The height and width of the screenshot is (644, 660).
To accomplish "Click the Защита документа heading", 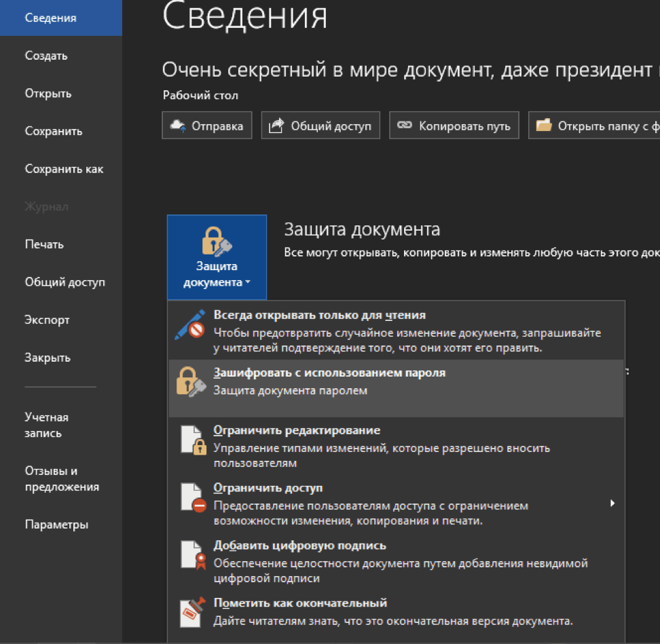I will coord(362,229).
